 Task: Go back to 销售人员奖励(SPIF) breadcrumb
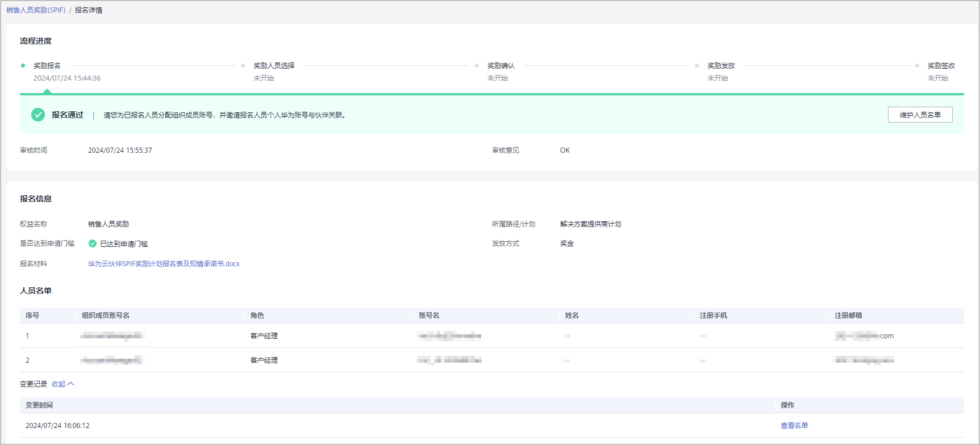36,10
